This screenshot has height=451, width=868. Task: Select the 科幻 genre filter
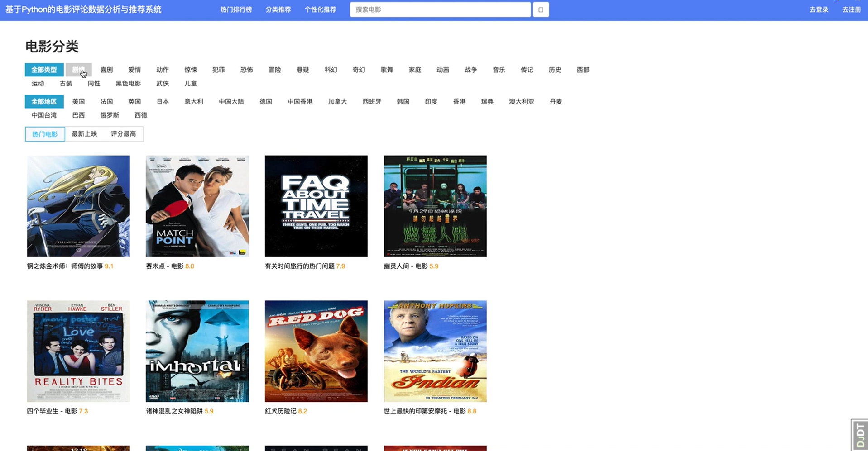pos(331,70)
